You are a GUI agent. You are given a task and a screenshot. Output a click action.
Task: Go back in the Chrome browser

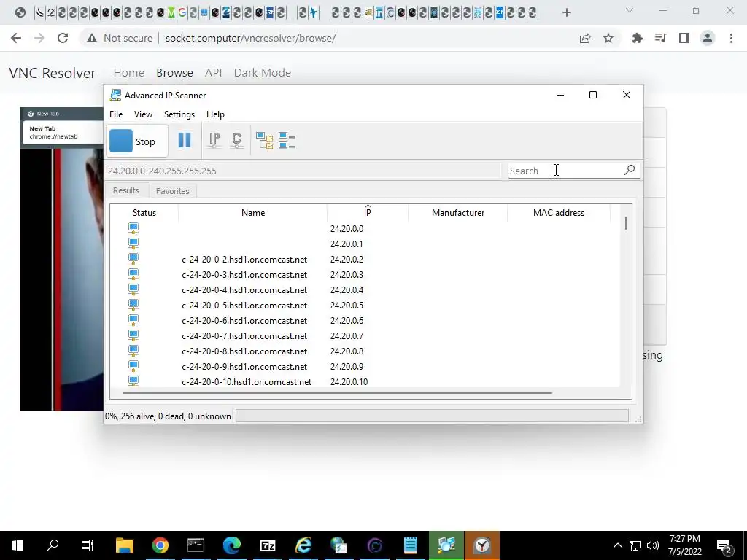click(16, 38)
